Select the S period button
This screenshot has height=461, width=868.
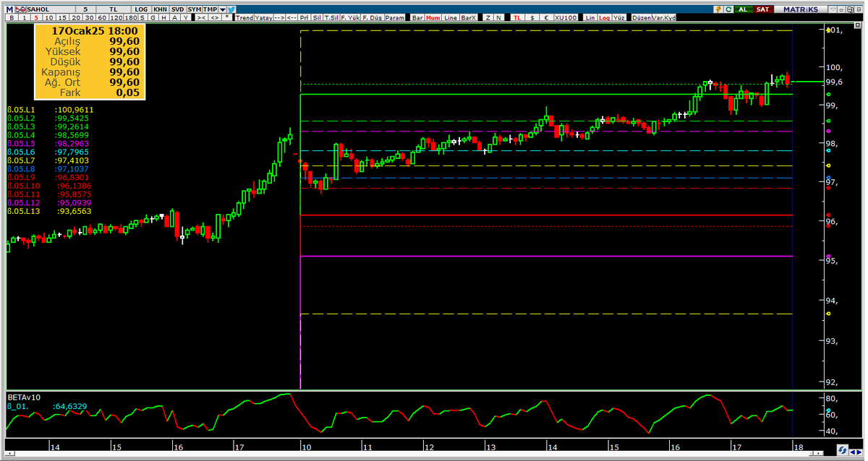pos(142,17)
